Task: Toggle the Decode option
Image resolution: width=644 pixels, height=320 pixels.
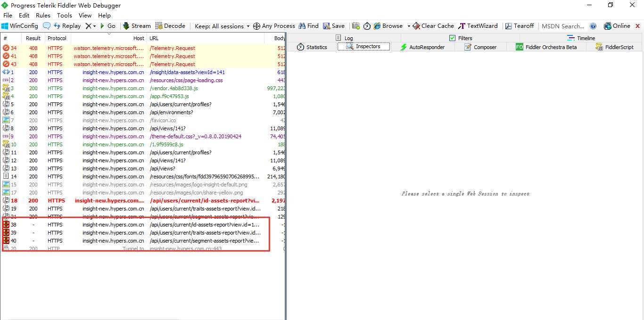Action: pos(170,26)
